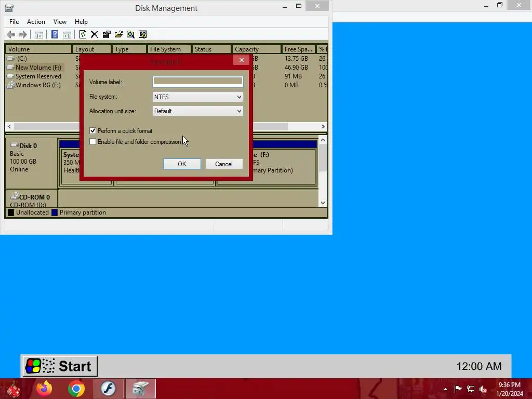
Task: Click the horizontal scrollbar right arrow
Action: [323, 126]
